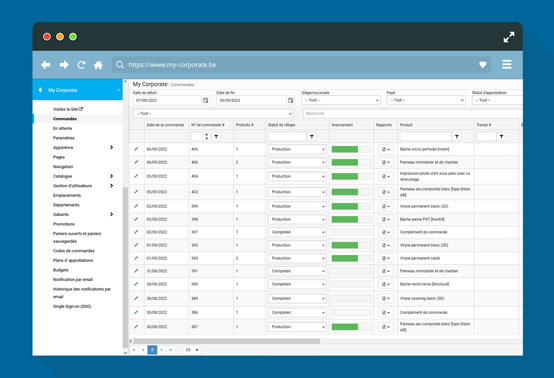The height and width of the screenshot is (378, 554).
Task: Click the heart favorite icon
Action: click(483, 65)
